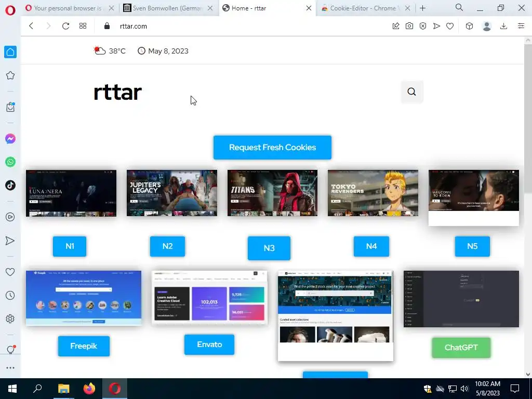Screen dimensions: 532x399
Task: Open Speed Dial start page grid icon
Action: pos(83,26)
